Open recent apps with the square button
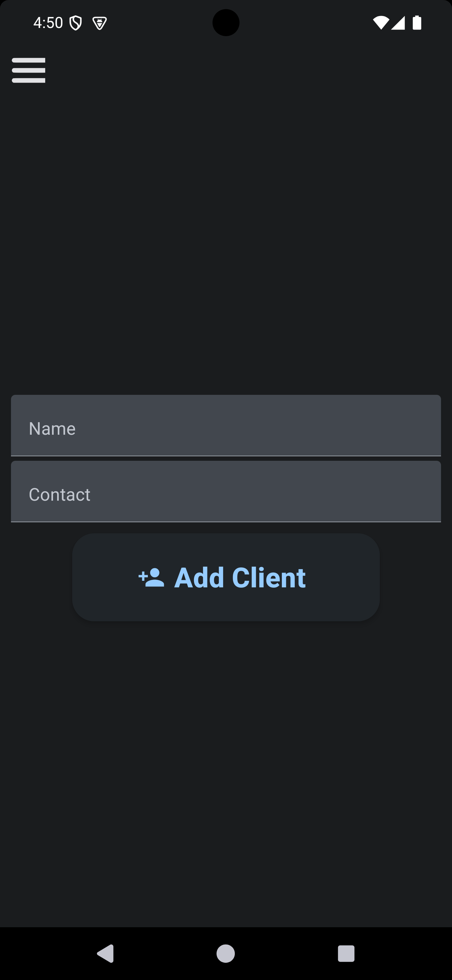The image size is (452, 980). [x=346, y=953]
